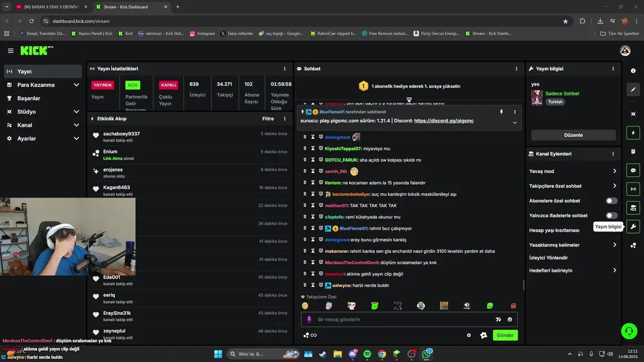This screenshot has height=362, width=644.
Task: Toggle Abonelere özel sohbet switch
Action: pyautogui.click(x=611, y=201)
